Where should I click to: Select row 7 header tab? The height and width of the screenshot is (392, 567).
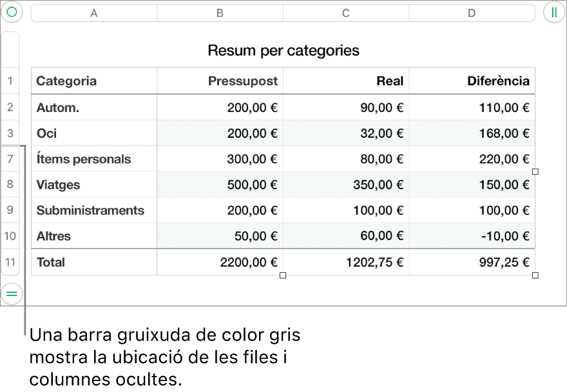[10, 158]
